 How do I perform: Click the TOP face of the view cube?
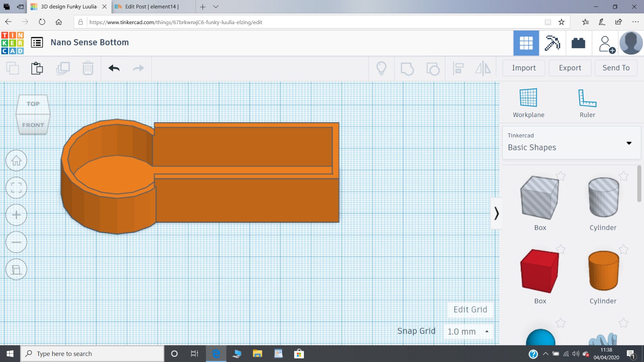tap(33, 104)
